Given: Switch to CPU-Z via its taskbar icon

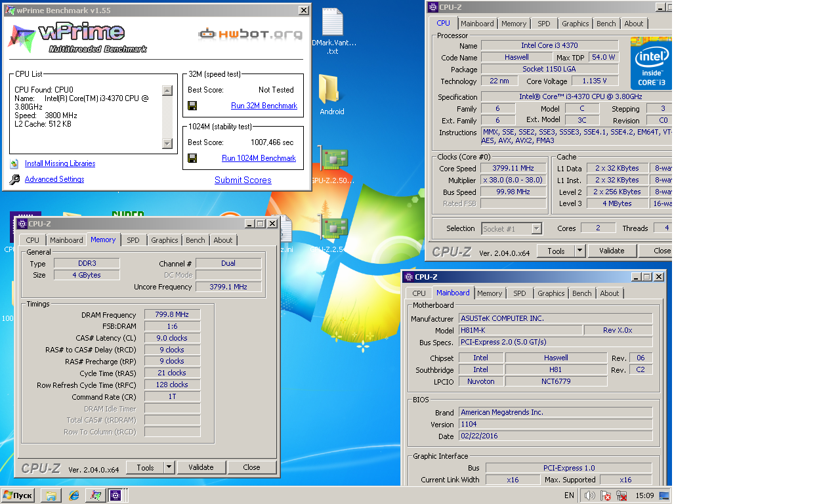Looking at the screenshot, I should (x=117, y=495).
